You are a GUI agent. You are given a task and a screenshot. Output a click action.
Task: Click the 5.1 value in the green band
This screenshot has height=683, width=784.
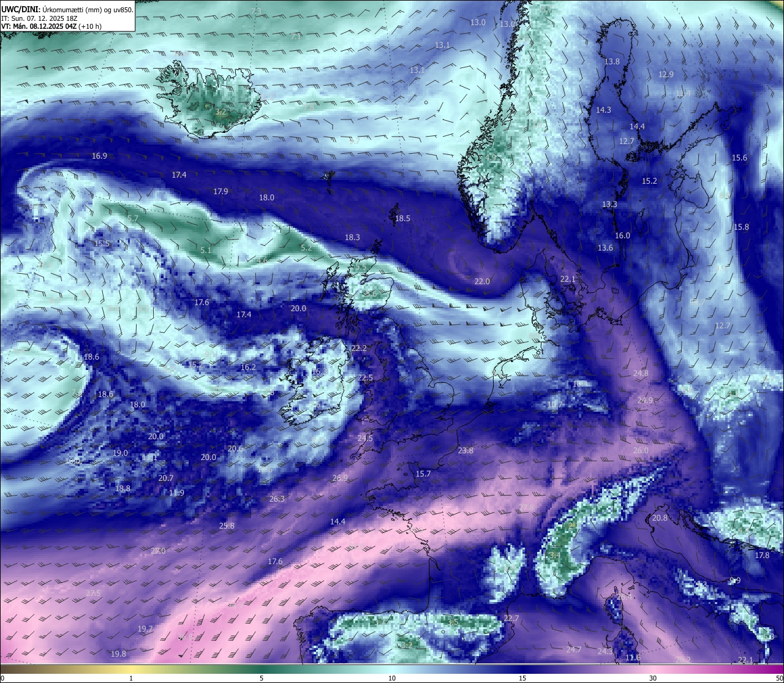coord(206,251)
